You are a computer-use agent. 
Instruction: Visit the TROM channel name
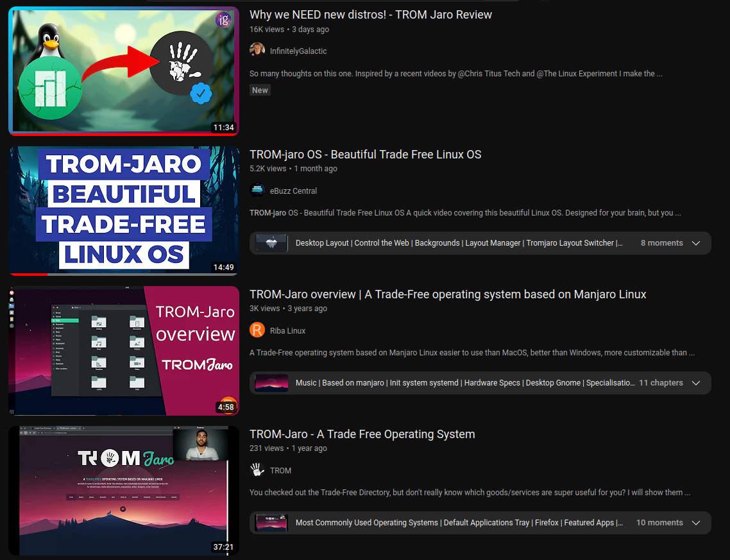(x=280, y=471)
